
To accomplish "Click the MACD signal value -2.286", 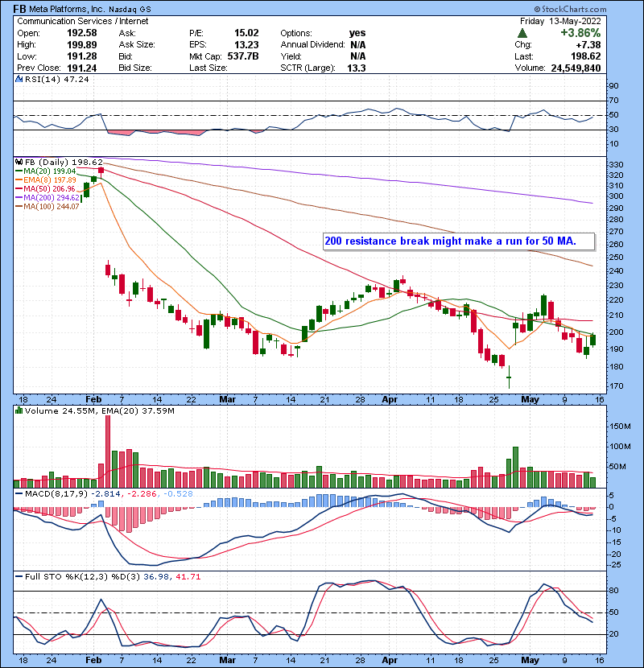I will (142, 494).
